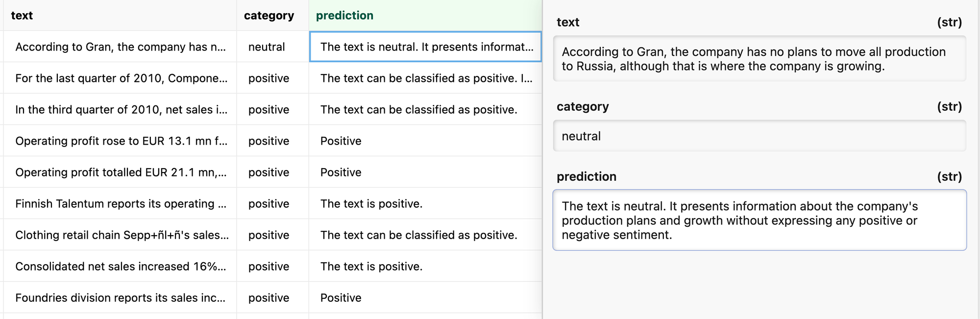Select the 'prediction' column header
980x319 pixels.
pos(344,16)
